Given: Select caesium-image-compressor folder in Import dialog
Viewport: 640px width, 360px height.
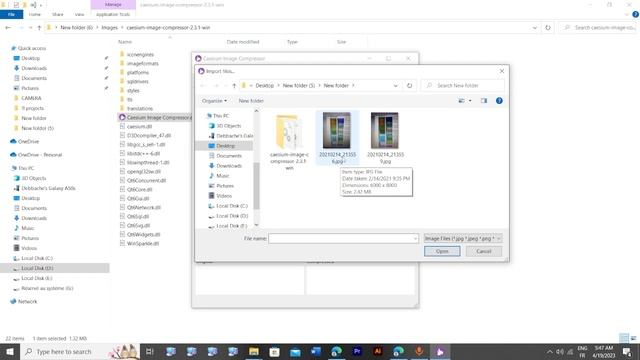Looking at the screenshot, I should click(x=289, y=141).
